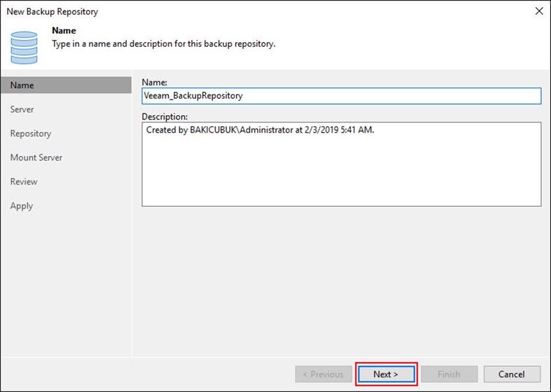This screenshot has width=551, height=392.
Task: Close the New Backup Repository dialog
Action: click(x=538, y=11)
